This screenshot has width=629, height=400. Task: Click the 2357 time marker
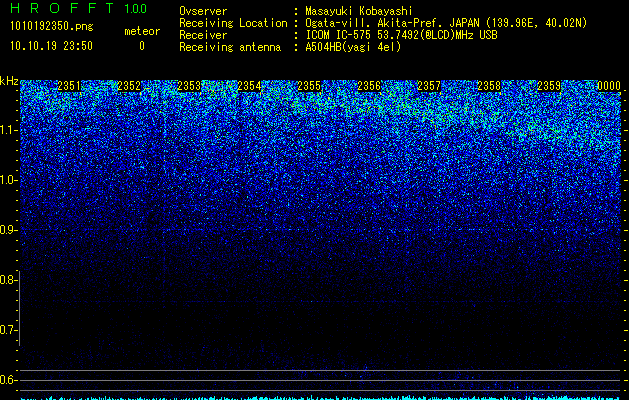click(x=429, y=86)
